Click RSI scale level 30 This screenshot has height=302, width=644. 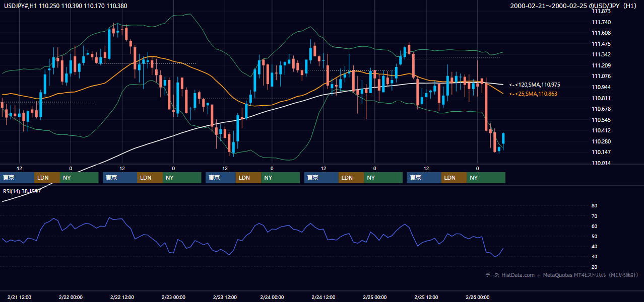594,256
